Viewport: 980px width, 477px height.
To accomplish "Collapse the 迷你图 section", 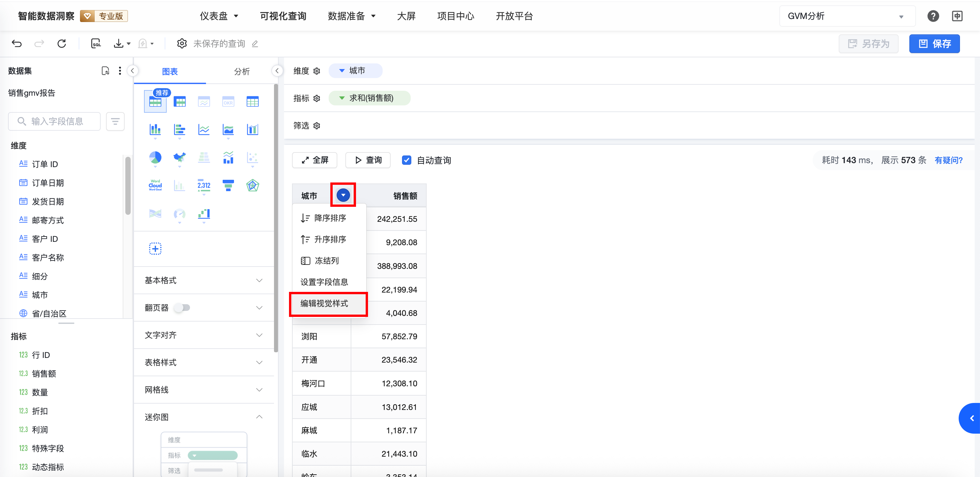I will [x=259, y=417].
